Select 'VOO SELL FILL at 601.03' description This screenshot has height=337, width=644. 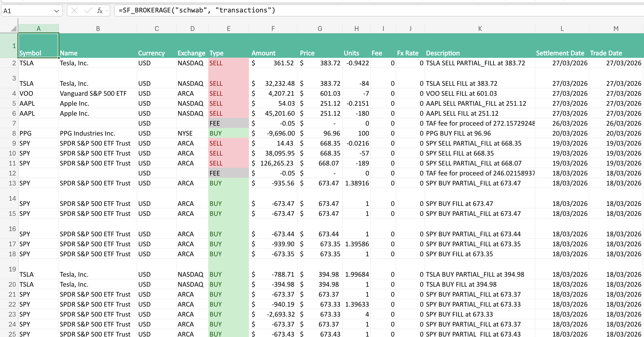(480, 93)
